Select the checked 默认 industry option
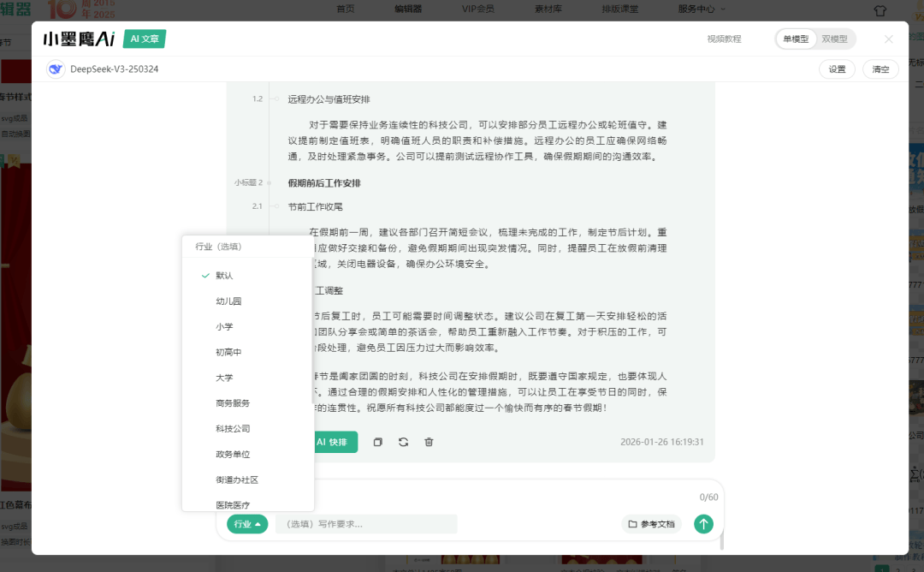 (224, 276)
